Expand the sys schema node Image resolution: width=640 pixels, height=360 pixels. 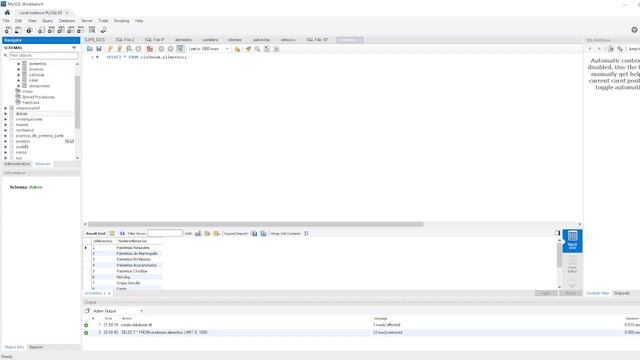click(6, 158)
